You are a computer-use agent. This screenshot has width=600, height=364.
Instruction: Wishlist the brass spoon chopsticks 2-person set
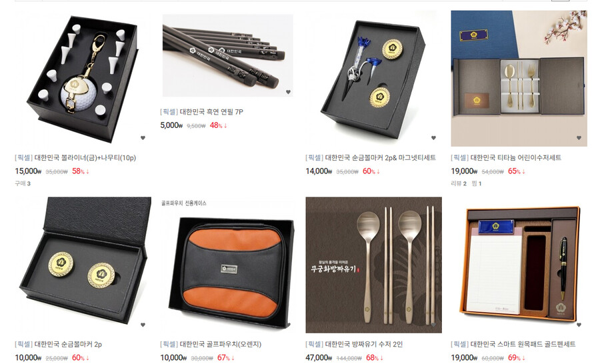tap(433, 325)
